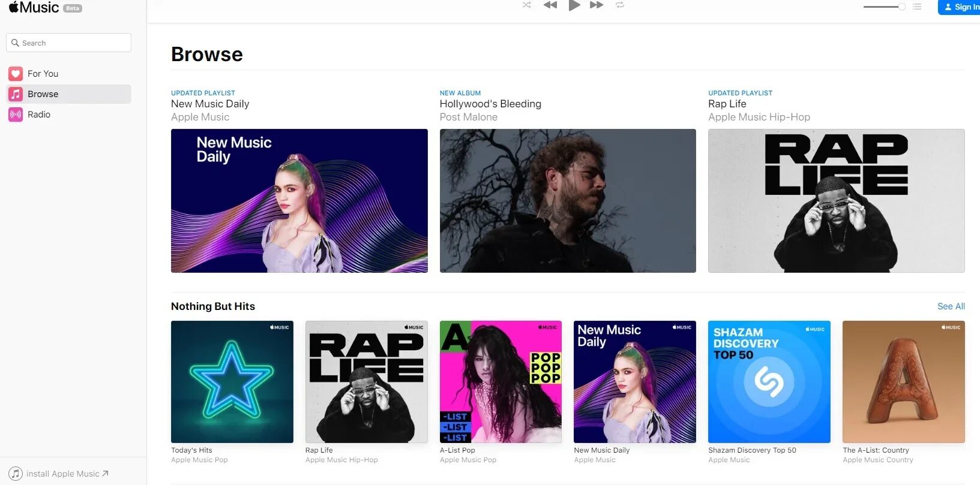The image size is (980, 485).
Task: Open A-List Pop playlist cover
Action: click(501, 382)
